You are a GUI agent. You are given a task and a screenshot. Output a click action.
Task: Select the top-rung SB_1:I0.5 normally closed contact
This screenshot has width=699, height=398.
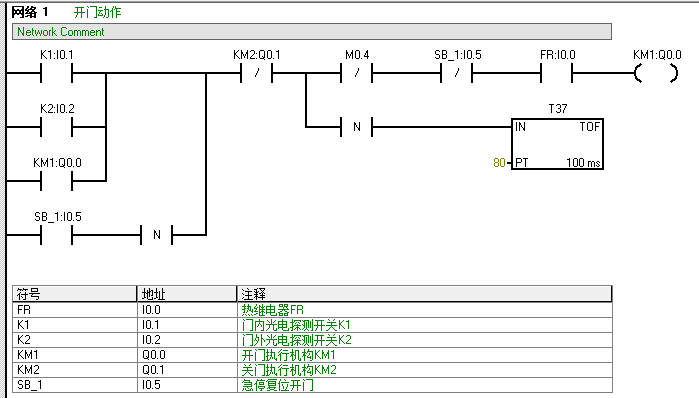click(456, 73)
